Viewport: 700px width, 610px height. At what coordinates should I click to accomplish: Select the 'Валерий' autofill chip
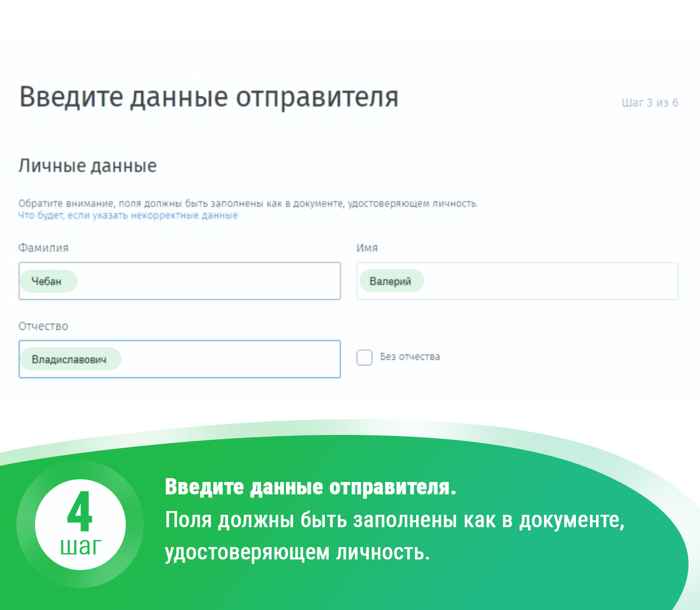pos(390,281)
